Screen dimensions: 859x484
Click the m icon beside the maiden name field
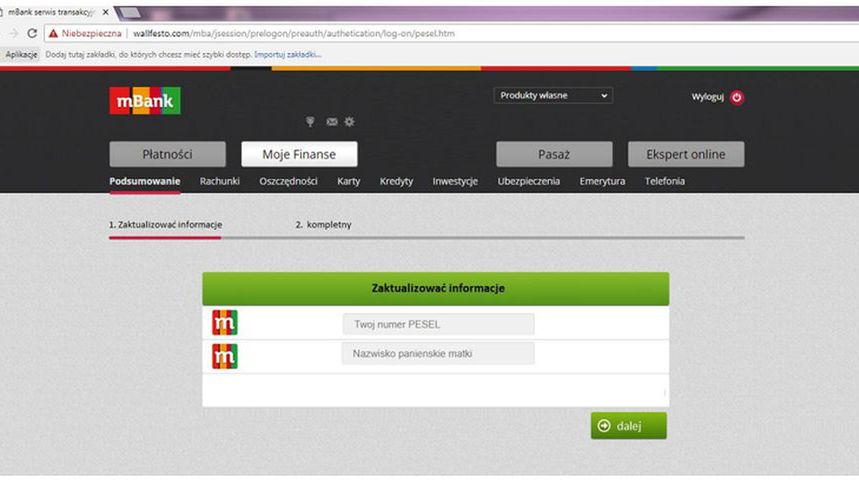[225, 356]
